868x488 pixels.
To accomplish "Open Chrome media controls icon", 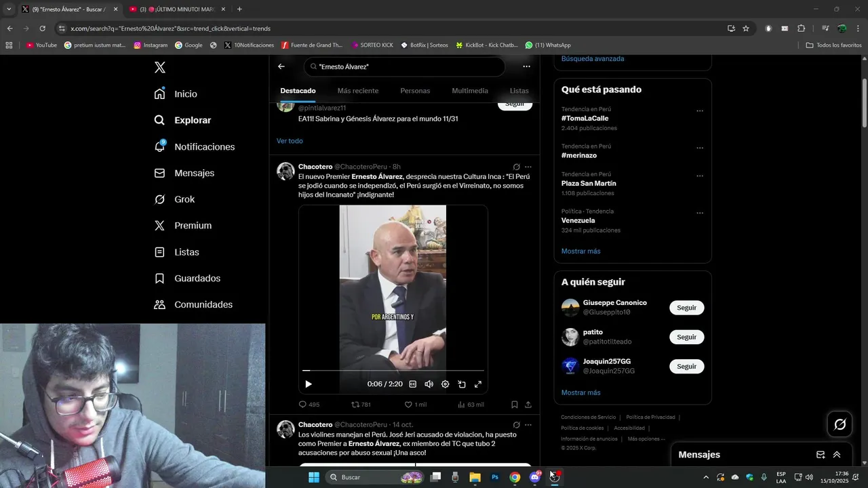I will [825, 28].
